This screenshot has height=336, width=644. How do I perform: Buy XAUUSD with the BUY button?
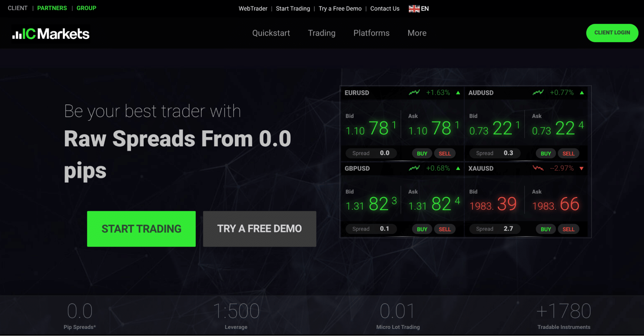(x=546, y=229)
